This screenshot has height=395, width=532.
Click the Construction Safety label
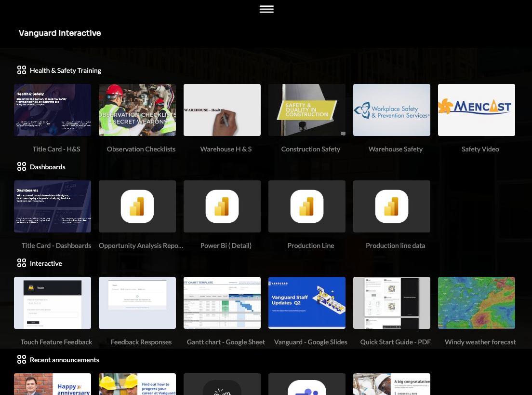point(311,149)
